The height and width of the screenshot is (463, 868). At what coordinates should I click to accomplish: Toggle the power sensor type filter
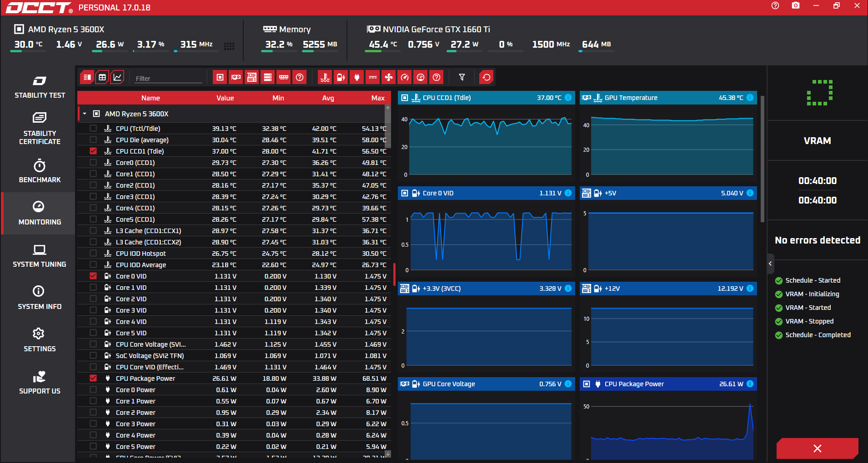tap(357, 77)
